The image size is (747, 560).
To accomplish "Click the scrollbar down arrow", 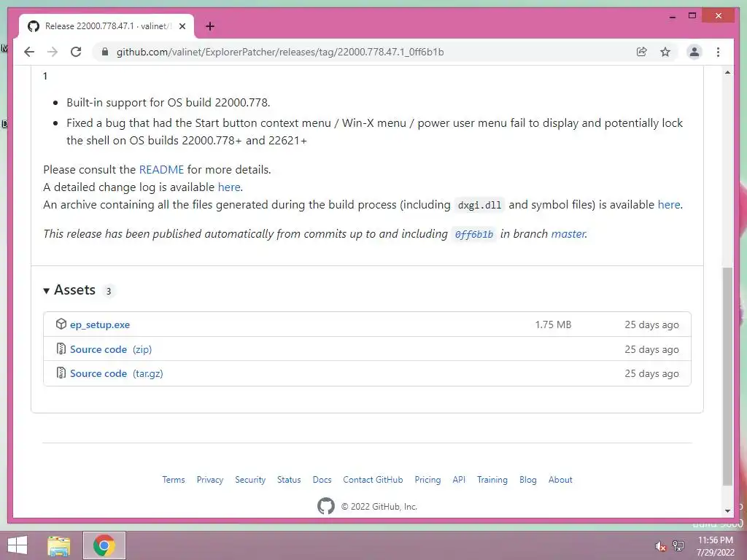I will click(x=727, y=511).
